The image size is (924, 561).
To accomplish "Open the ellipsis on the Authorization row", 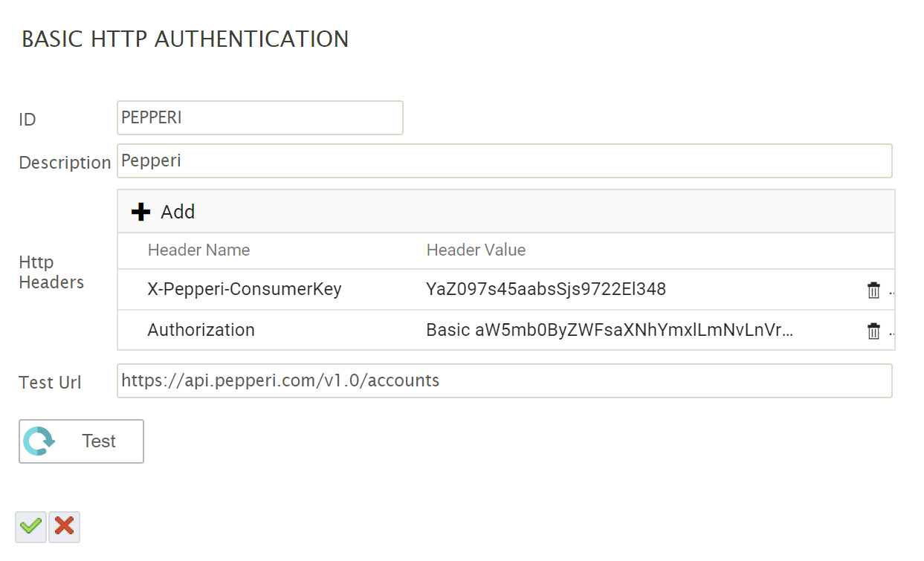I will 891,332.
